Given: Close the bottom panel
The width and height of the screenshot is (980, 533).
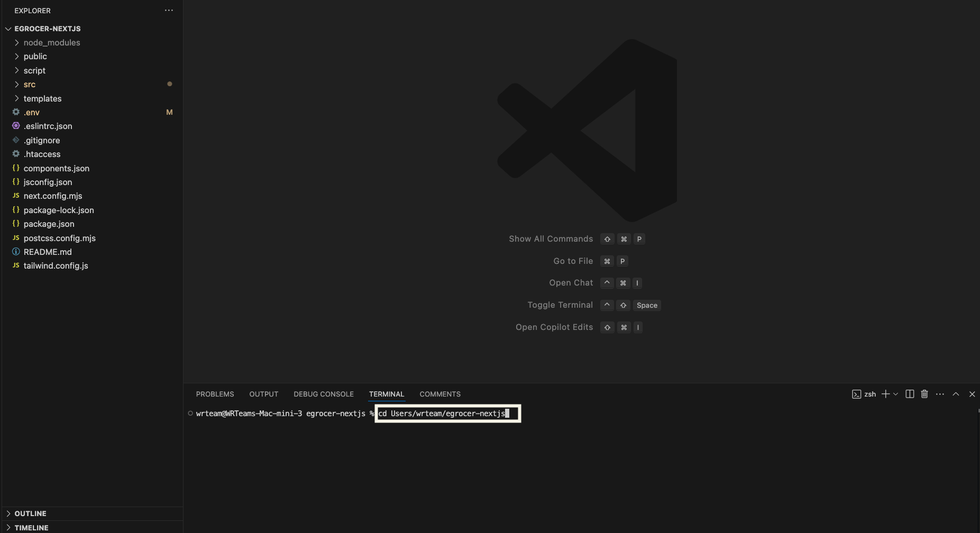Looking at the screenshot, I should [x=972, y=394].
